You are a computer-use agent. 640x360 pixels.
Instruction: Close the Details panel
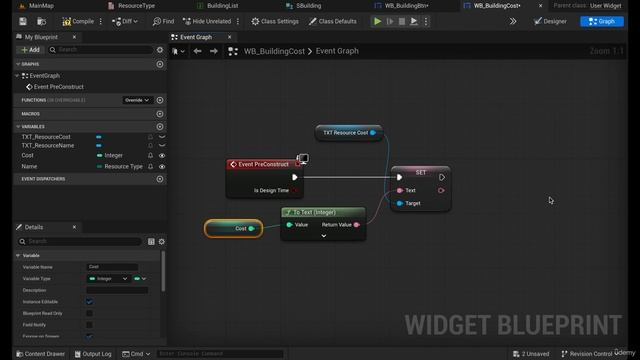click(x=74, y=227)
